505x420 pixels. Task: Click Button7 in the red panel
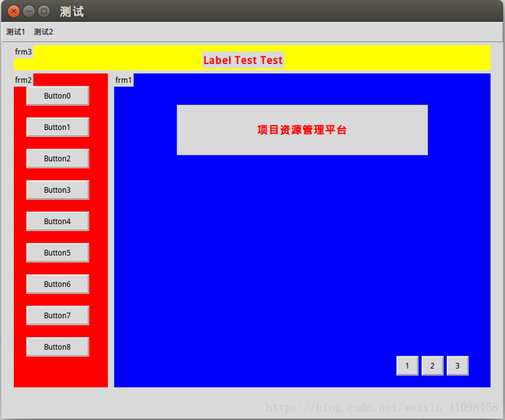57,315
